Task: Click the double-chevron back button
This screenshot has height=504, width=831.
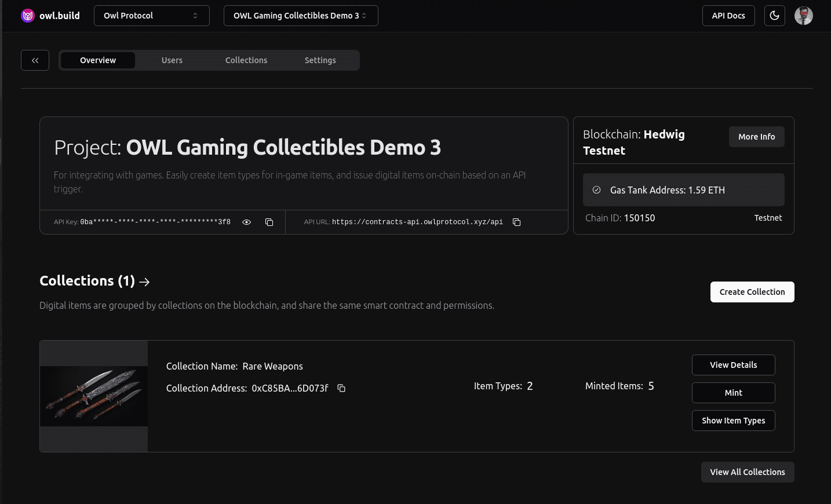Action: pos(35,60)
